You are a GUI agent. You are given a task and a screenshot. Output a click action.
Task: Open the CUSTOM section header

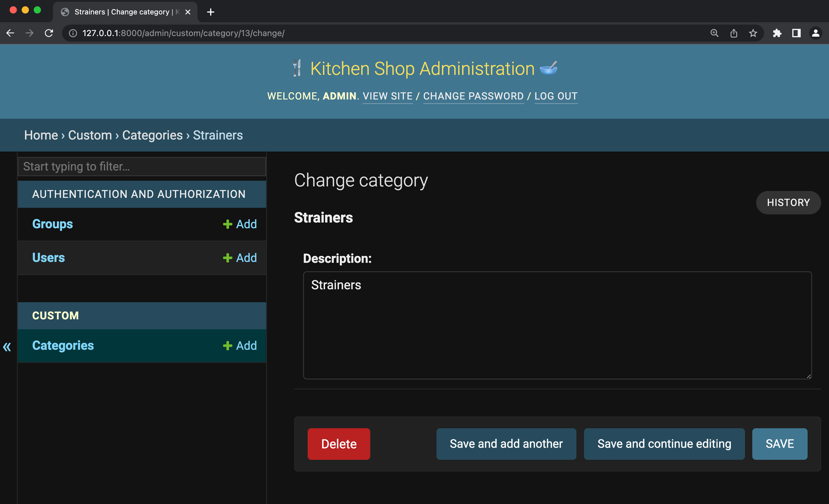click(56, 316)
